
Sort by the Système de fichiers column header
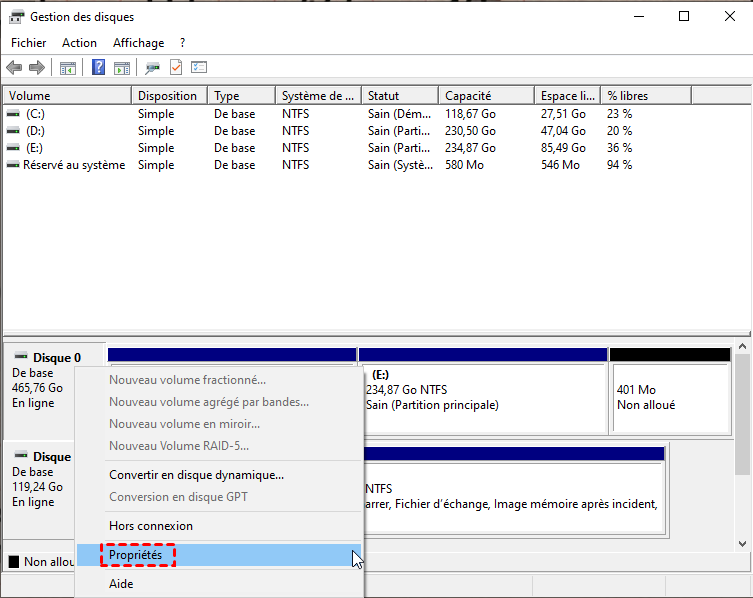click(317, 96)
